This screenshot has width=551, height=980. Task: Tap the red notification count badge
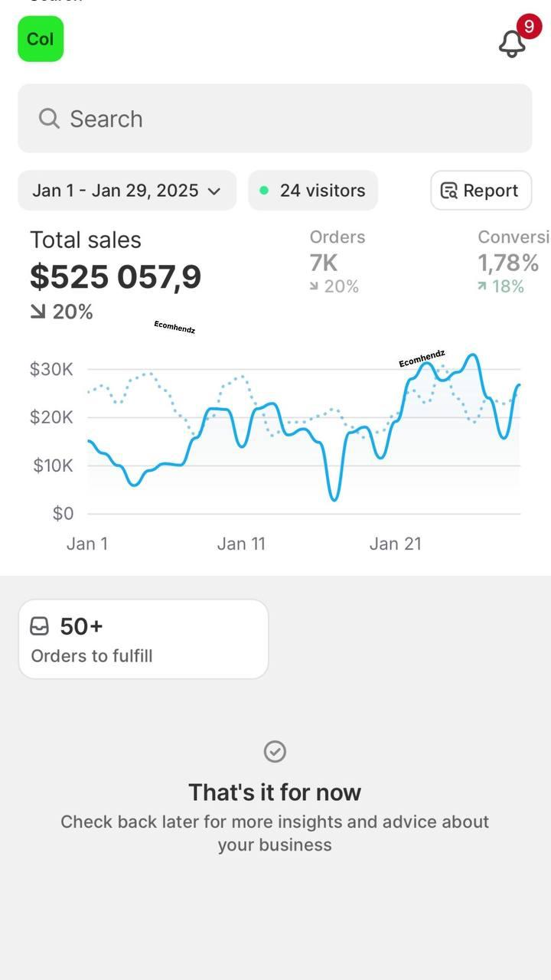pos(529,26)
